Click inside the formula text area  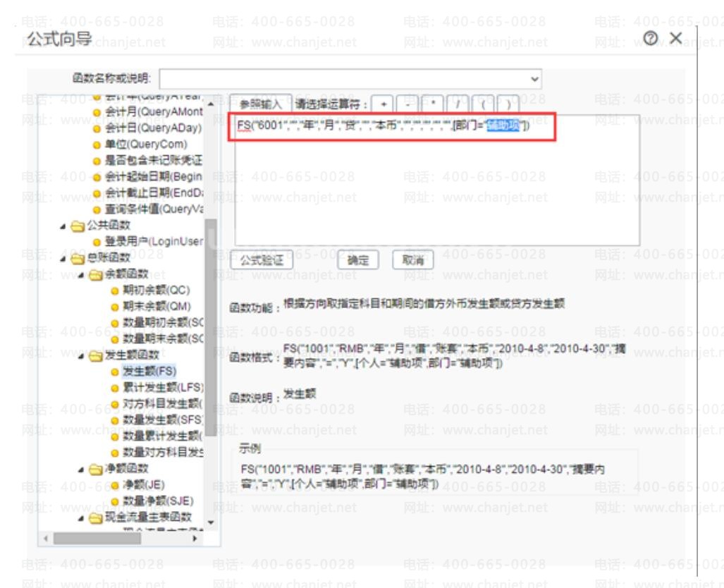tap(437, 180)
